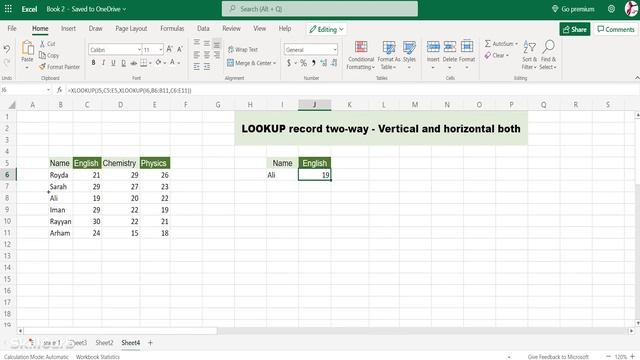The height and width of the screenshot is (360, 640).
Task: Open Find & Select menu
Action: click(548, 55)
